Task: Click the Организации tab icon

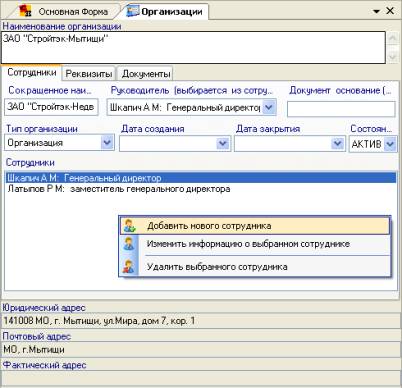Action: [x=133, y=11]
